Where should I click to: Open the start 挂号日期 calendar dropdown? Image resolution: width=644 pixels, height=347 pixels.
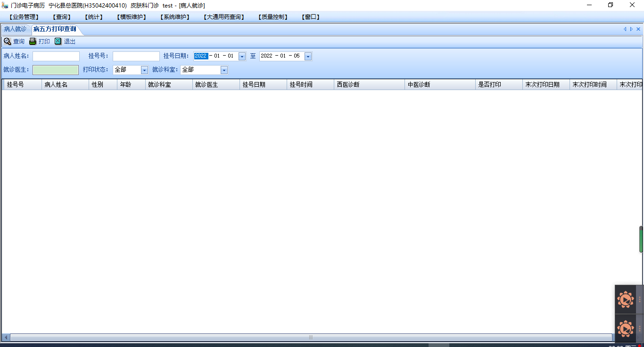(x=242, y=56)
